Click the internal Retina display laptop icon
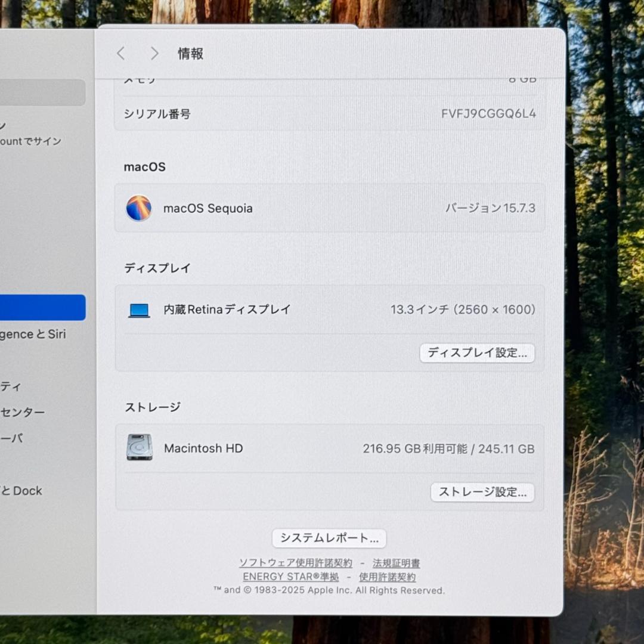644x644 pixels. point(139,309)
